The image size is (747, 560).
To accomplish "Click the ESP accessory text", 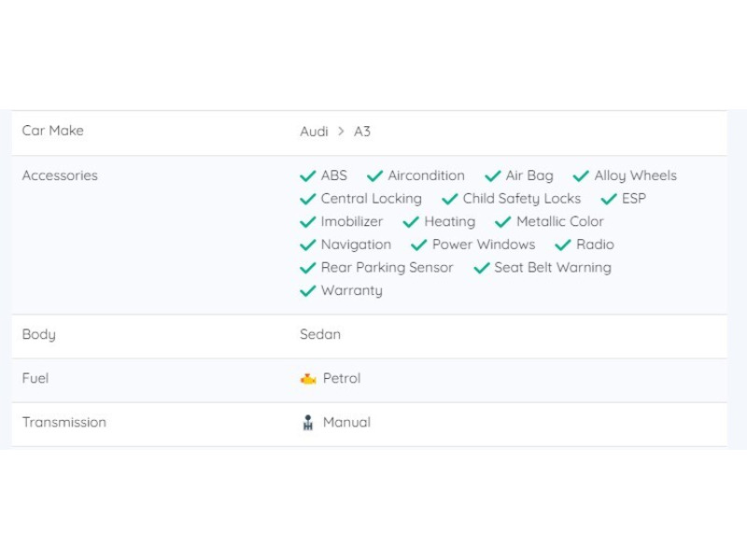I will (634, 199).
